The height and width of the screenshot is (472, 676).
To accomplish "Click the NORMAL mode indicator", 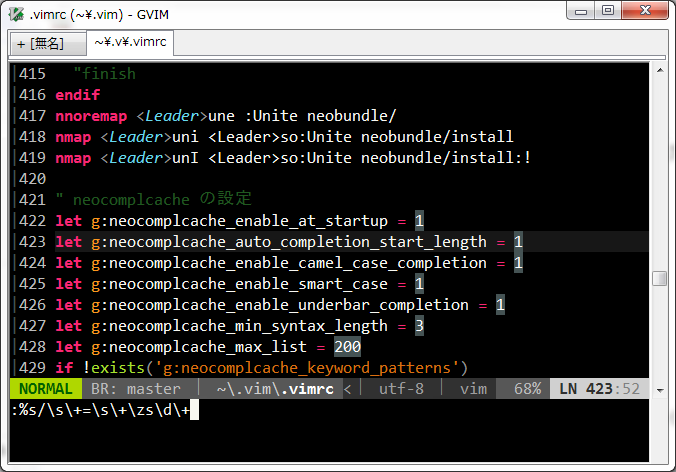I will click(x=46, y=389).
